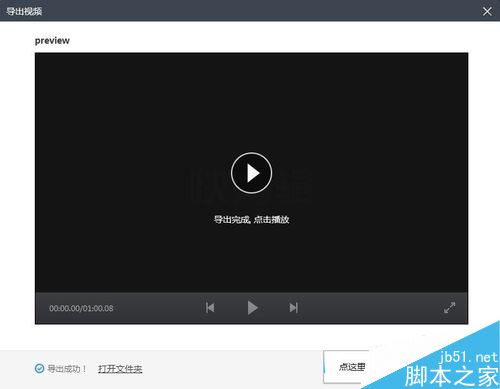Open the exported file folder link
The image size is (500, 389).
120,369
